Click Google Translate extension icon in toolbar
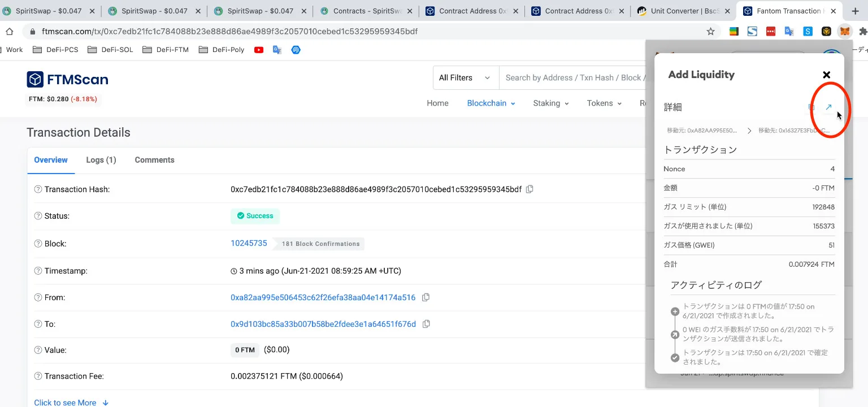The image size is (868, 407). pyautogui.click(x=789, y=32)
